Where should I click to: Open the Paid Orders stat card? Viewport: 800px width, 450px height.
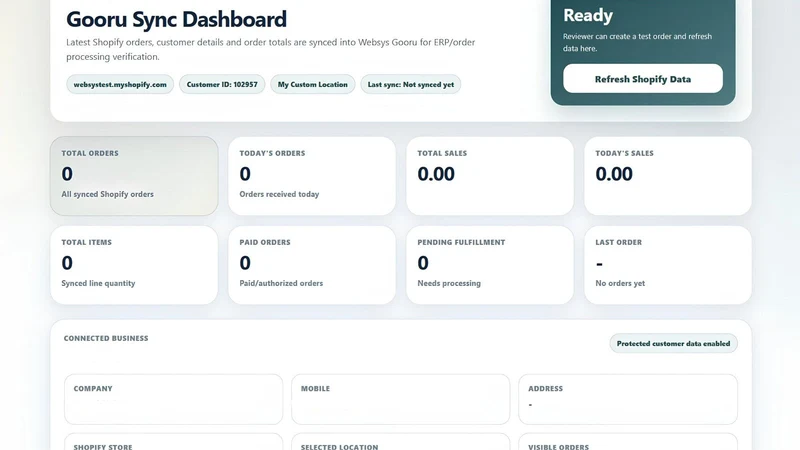tap(312, 265)
